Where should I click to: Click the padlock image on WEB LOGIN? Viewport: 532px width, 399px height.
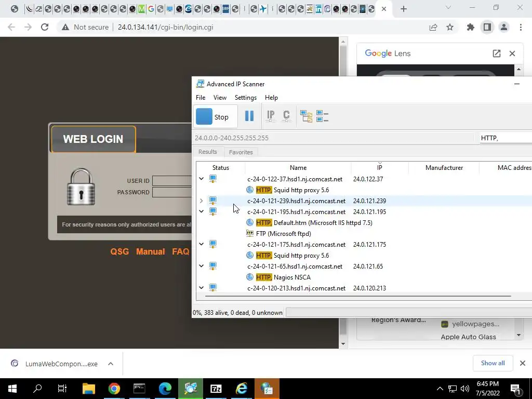[81, 187]
